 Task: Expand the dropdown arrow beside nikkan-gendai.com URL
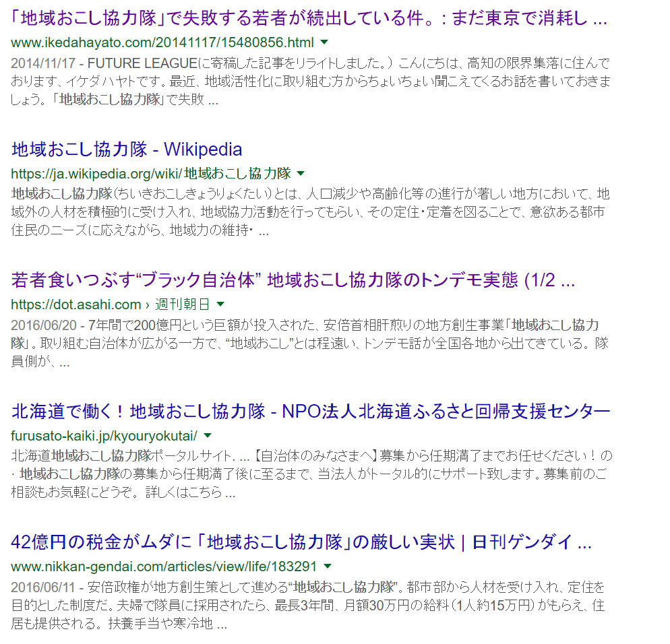[328, 567]
